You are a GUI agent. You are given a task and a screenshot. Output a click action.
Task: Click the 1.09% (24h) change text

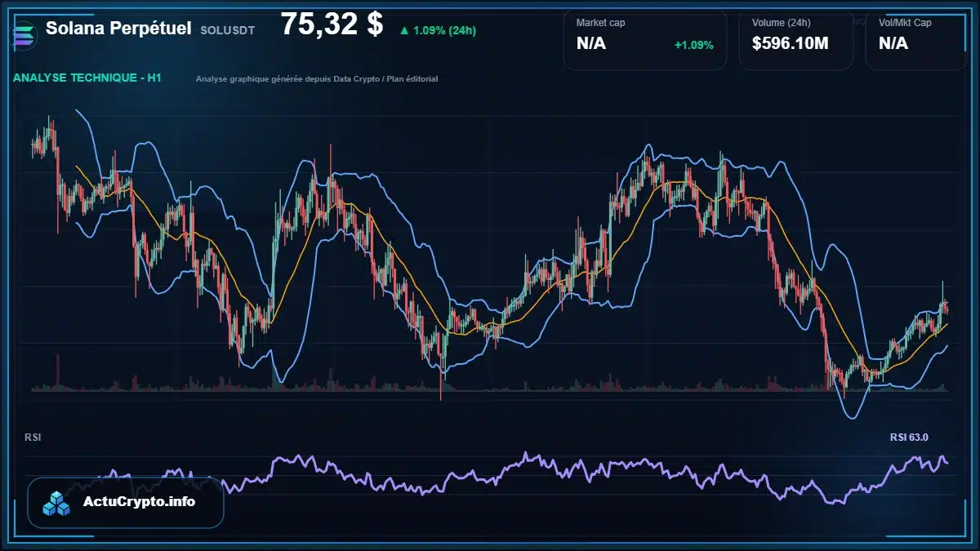point(444,31)
